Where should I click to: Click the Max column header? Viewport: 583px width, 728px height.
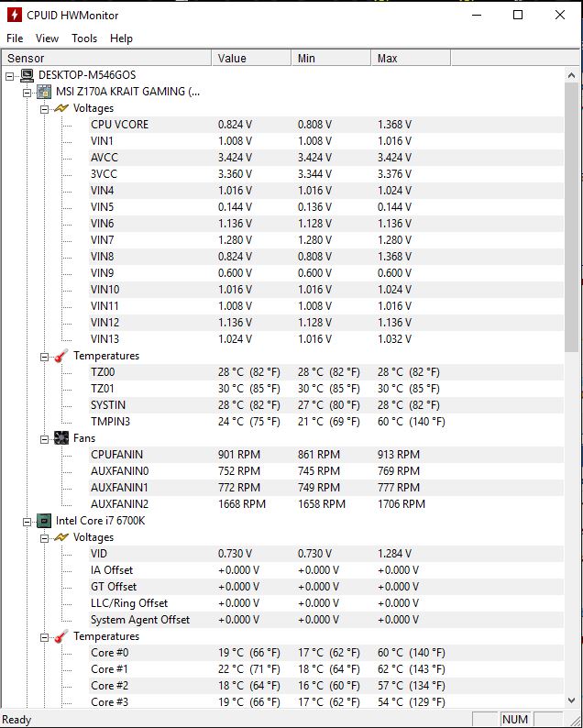pos(411,58)
